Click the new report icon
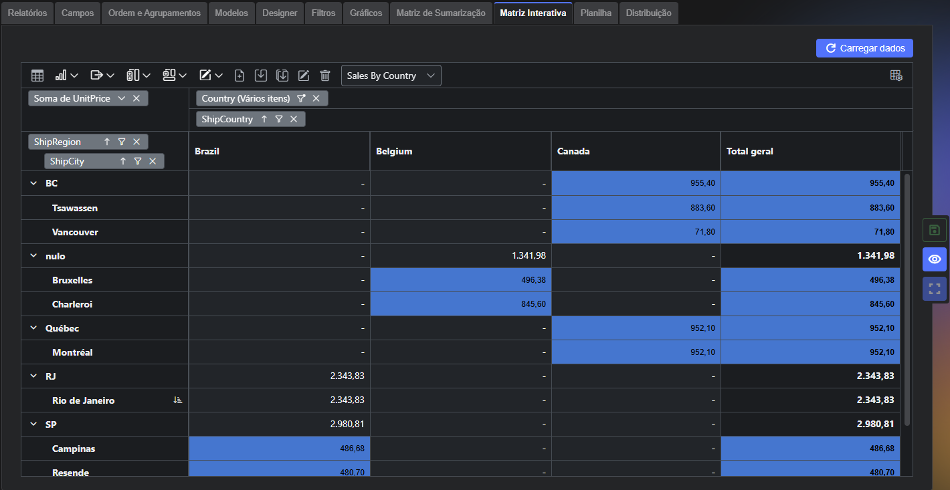Image resolution: width=950 pixels, height=490 pixels. point(239,76)
